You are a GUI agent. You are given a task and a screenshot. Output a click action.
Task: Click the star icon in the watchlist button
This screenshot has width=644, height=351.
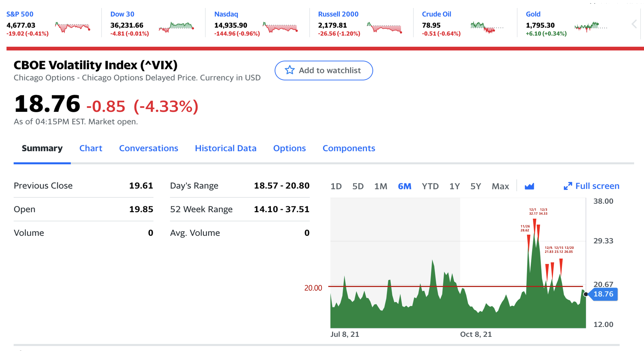click(x=289, y=70)
